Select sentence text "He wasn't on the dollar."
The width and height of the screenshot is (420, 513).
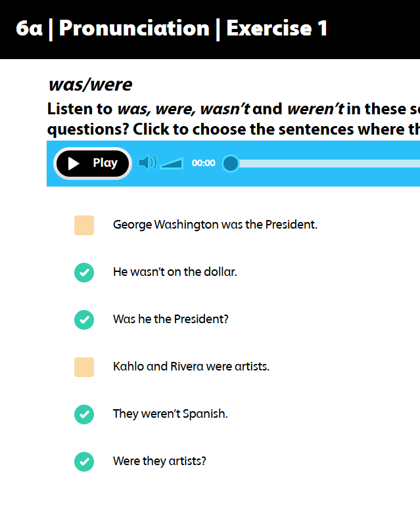(x=175, y=272)
